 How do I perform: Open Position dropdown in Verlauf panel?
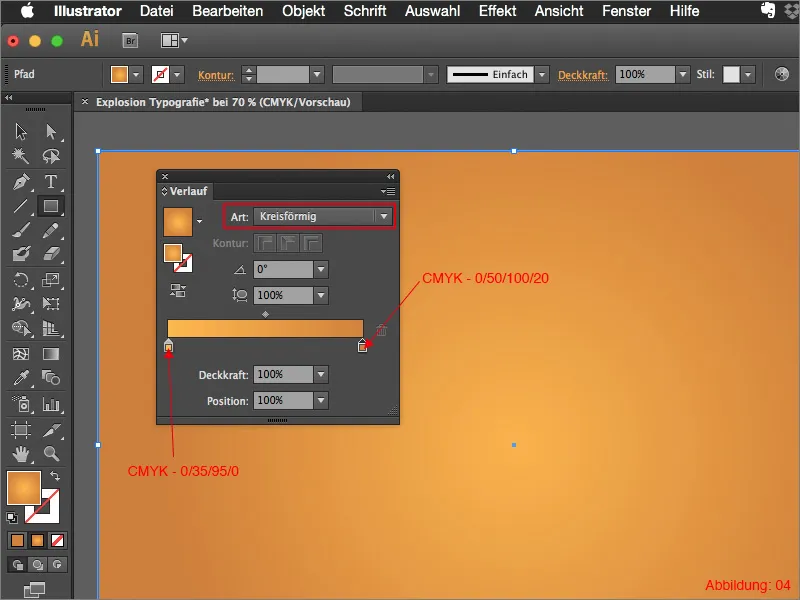coord(321,401)
